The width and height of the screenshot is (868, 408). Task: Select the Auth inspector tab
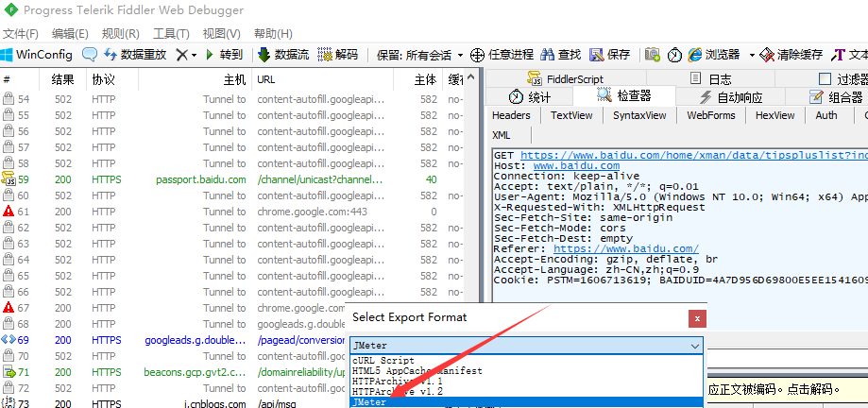tap(825, 115)
